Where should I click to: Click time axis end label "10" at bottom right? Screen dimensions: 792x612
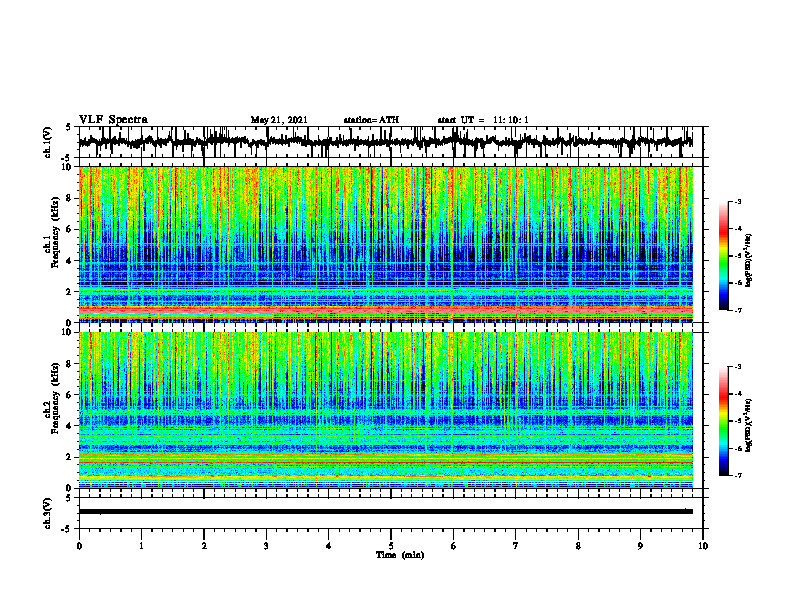click(703, 546)
